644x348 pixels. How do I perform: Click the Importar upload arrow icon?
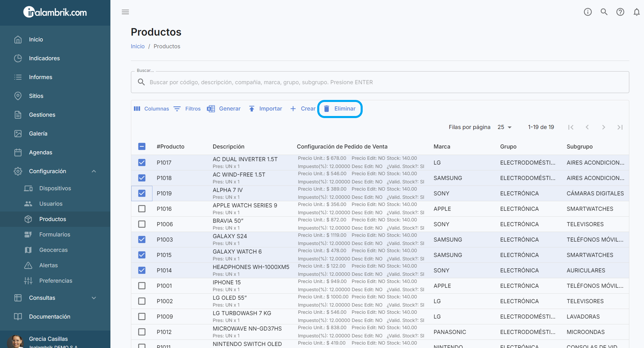[252, 108]
